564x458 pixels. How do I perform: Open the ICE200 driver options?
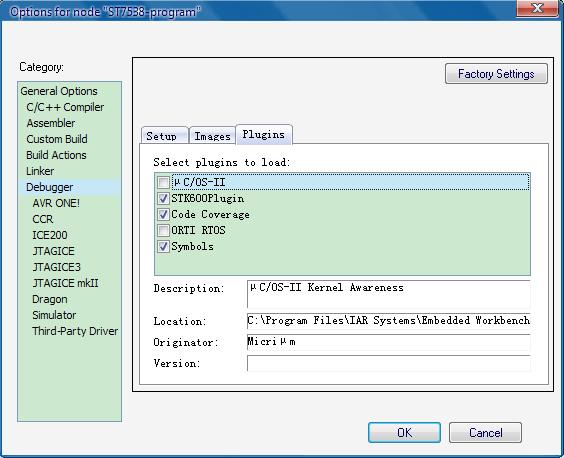point(50,235)
